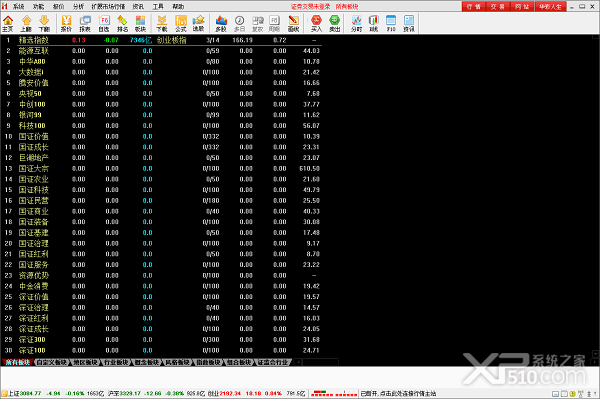Switch to the 指数板块 tab
This screenshot has width=600, height=399.
(208, 362)
